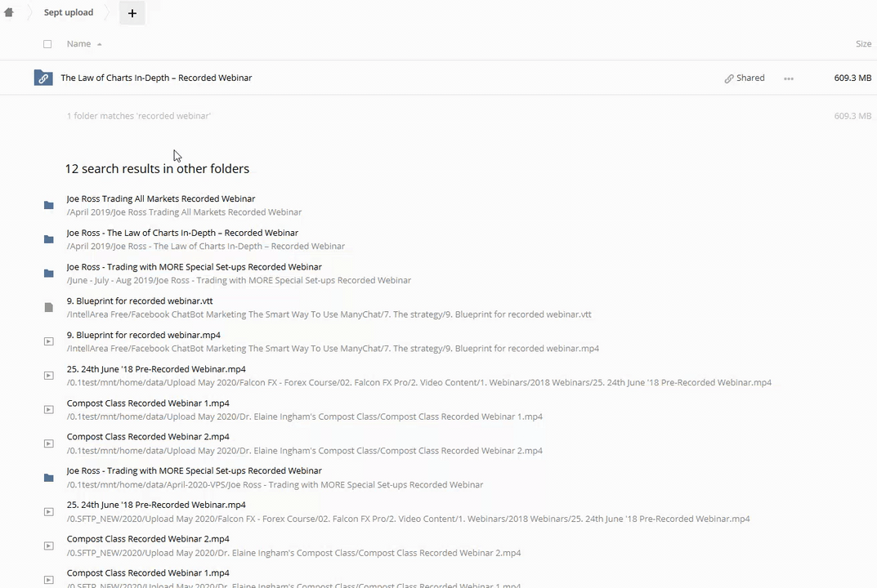Screen dimensions: 877x588
Task: Sort by Name column header
Action: [78, 44]
